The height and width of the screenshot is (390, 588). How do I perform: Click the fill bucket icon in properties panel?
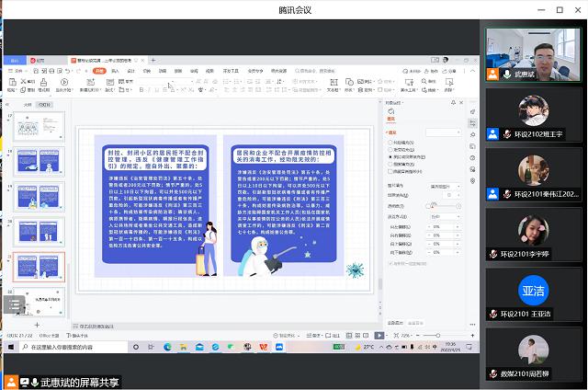coord(391,111)
